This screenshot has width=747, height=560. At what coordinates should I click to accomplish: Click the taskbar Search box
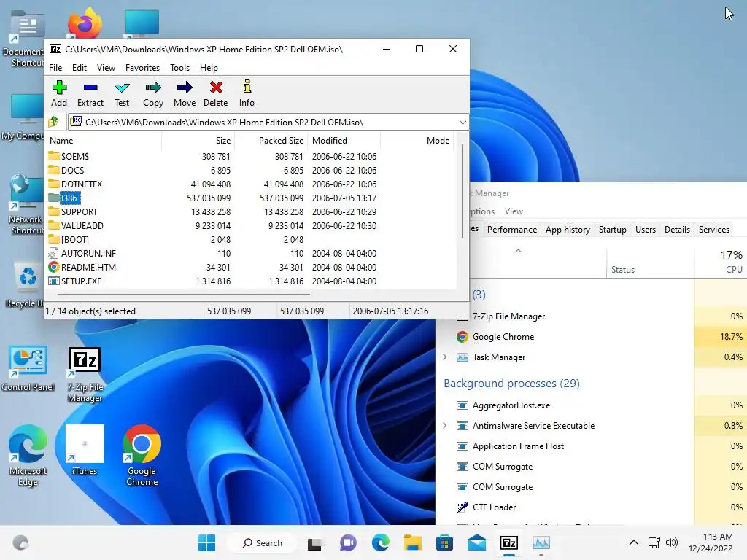pyautogui.click(x=262, y=542)
